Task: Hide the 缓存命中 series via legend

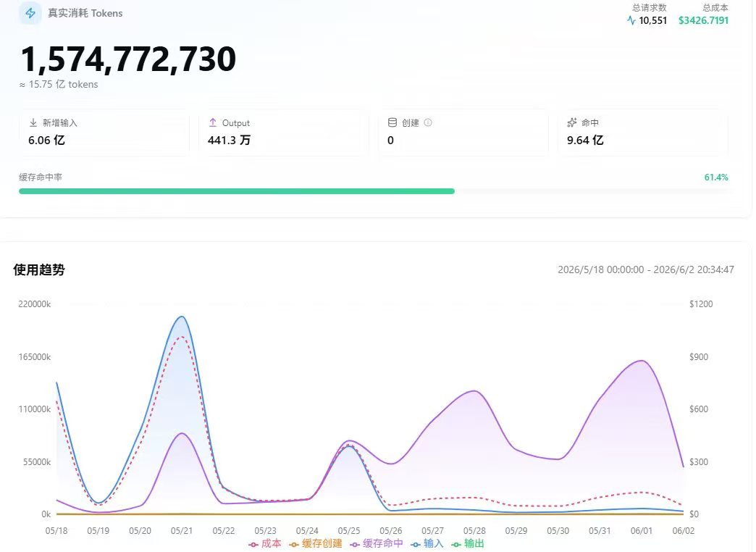Action: tap(377, 544)
